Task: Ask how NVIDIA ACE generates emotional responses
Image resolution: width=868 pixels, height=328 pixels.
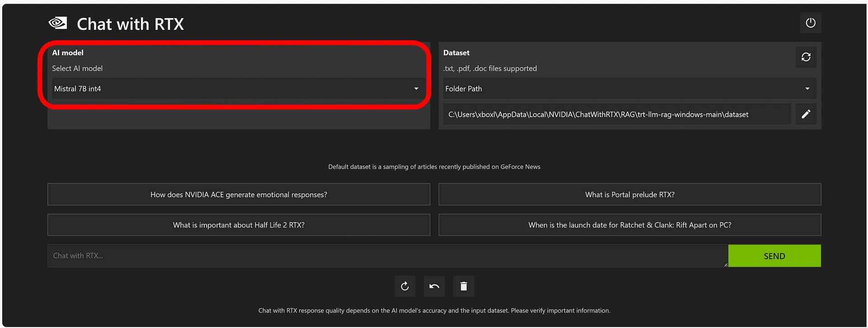Action: (239, 195)
